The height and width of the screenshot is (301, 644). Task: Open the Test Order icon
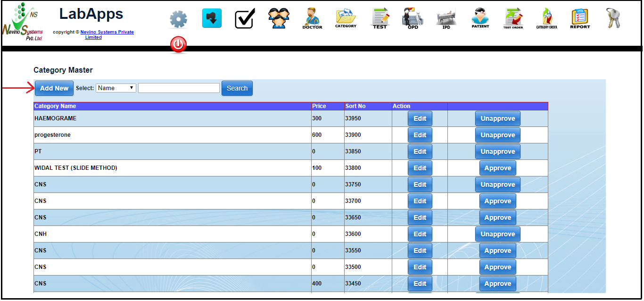pyautogui.click(x=513, y=18)
